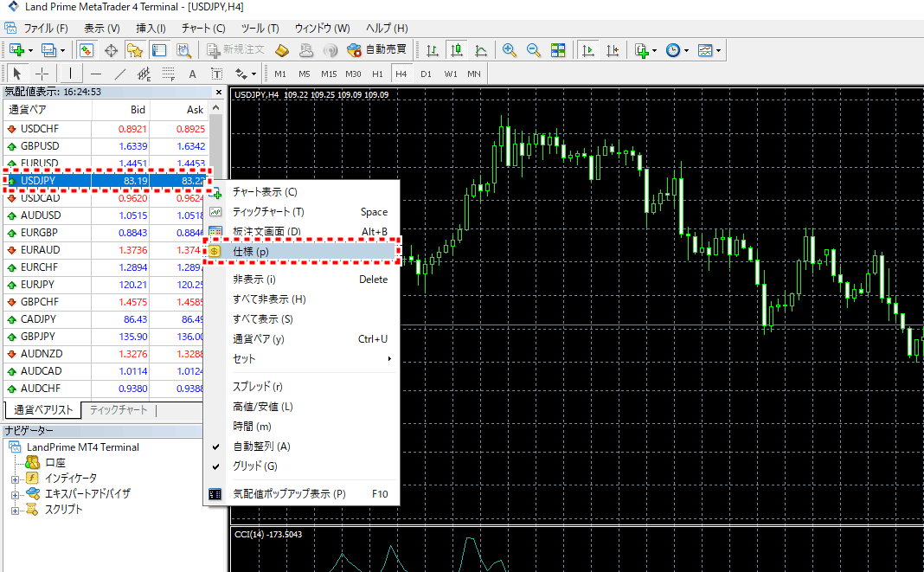The height and width of the screenshot is (572, 924).
Task: Click the chart templates icon
Action: tap(705, 50)
